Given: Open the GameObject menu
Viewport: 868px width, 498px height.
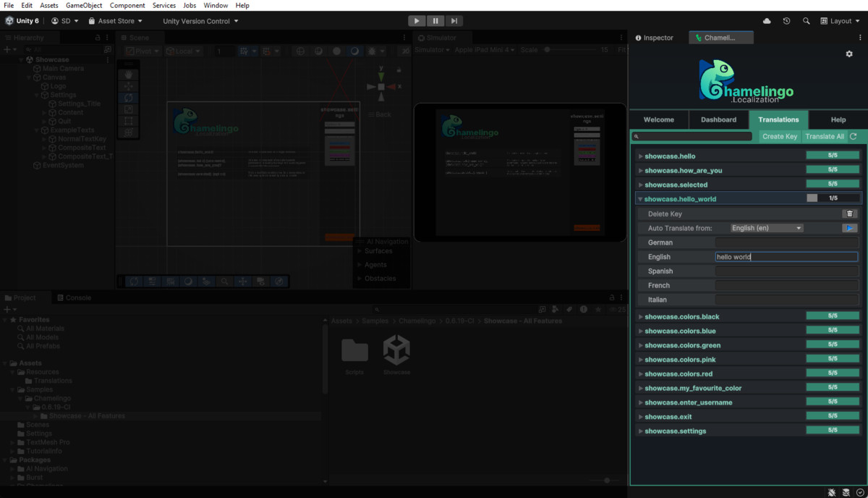Looking at the screenshot, I should [x=86, y=4].
